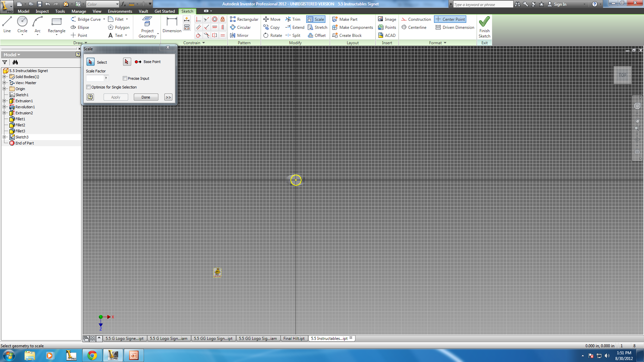Expand the Extrusion1 tree node
The image size is (644, 362).
4,101
